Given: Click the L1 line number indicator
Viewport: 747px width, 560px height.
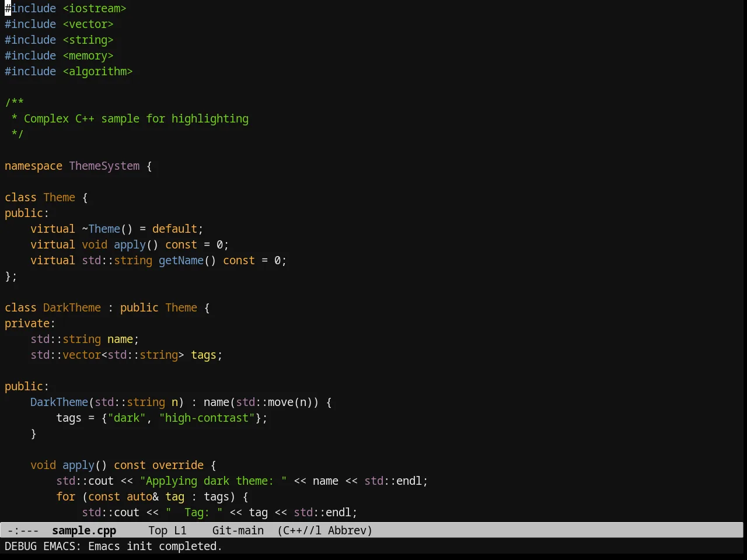Looking at the screenshot, I should click(180, 530).
